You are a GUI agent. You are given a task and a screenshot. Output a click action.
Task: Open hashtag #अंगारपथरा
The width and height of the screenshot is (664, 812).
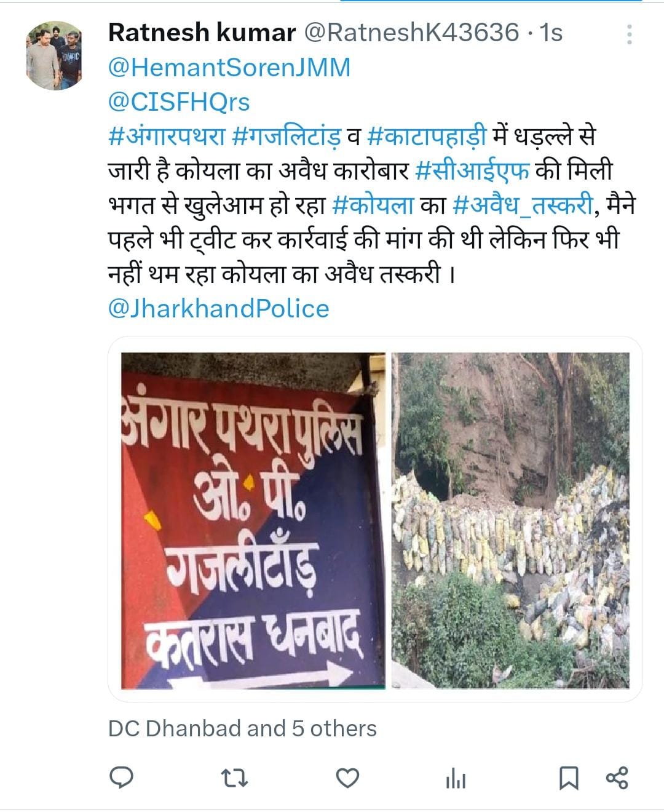pos(167,136)
